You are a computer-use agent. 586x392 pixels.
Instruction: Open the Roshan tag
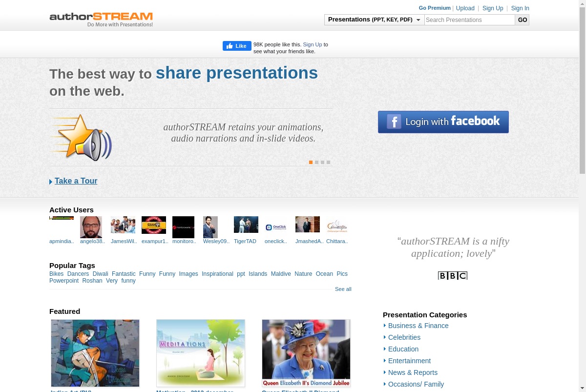click(x=92, y=281)
